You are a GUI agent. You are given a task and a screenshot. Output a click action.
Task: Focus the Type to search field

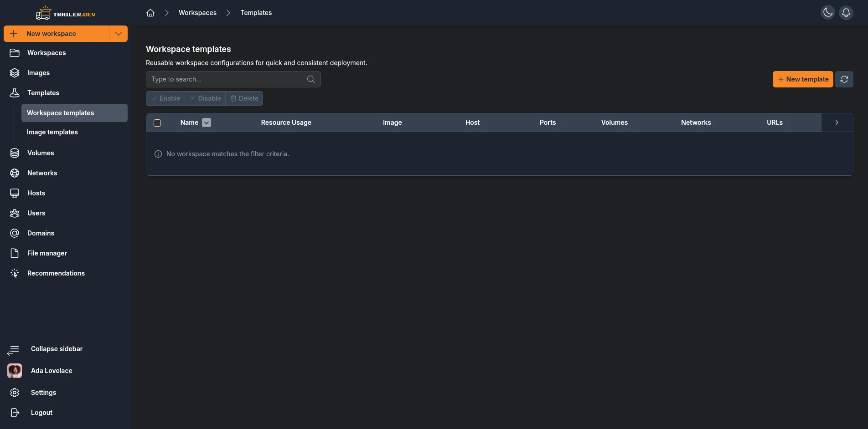click(233, 79)
